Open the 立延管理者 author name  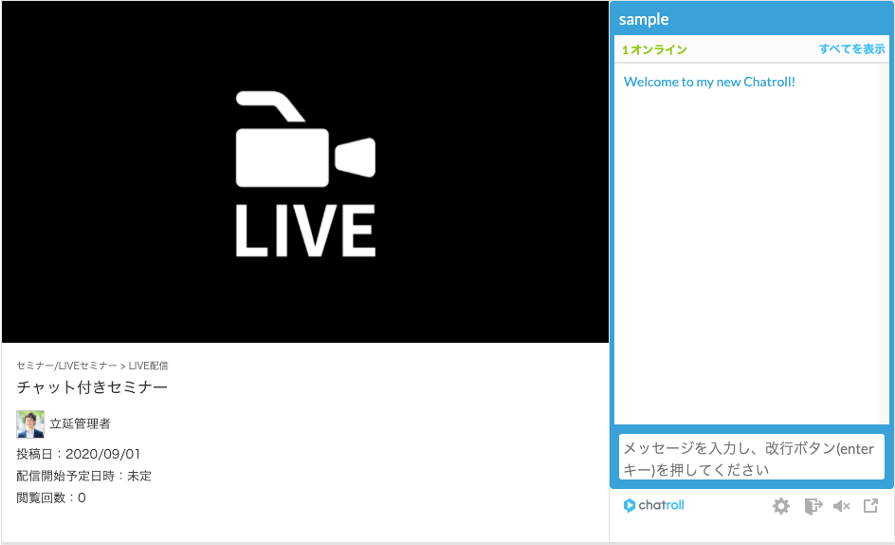point(80,424)
